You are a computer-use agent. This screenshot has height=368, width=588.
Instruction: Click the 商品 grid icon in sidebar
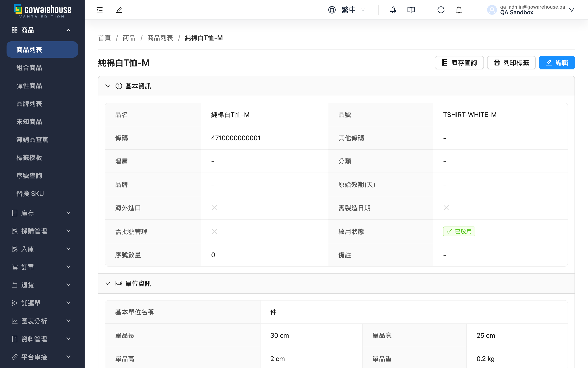coord(14,30)
